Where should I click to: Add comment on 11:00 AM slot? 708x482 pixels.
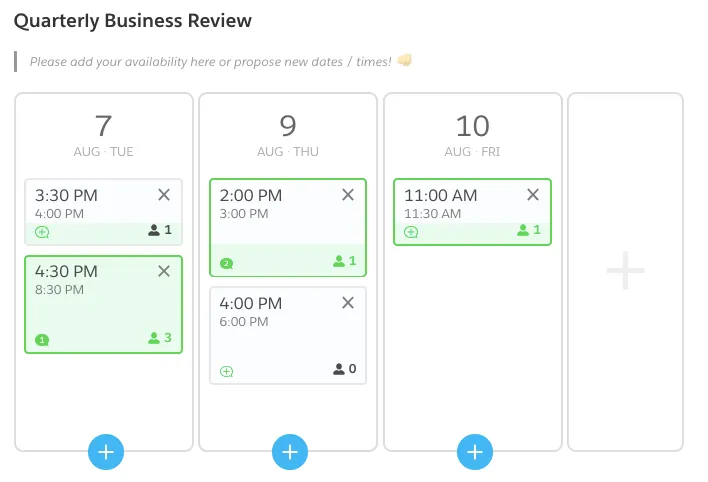pos(411,232)
